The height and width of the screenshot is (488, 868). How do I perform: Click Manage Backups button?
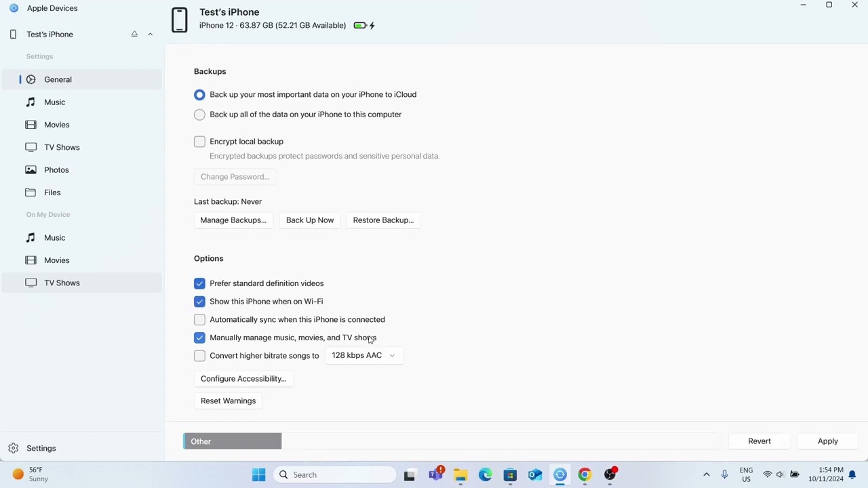click(233, 220)
